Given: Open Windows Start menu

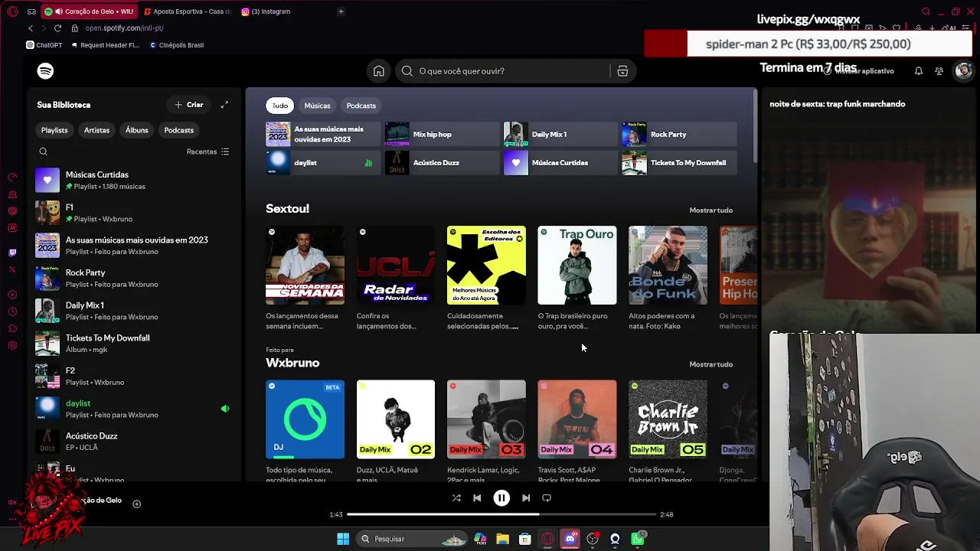Looking at the screenshot, I should pyautogui.click(x=343, y=539).
